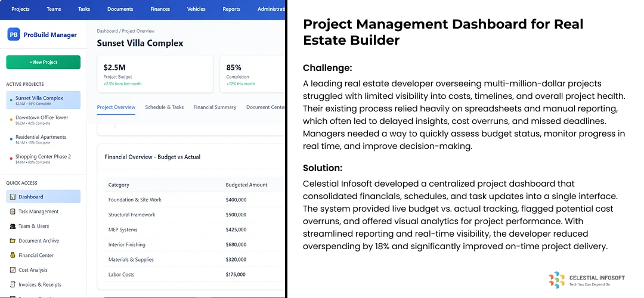
Task: Click the Task Management clipboard icon
Action: pyautogui.click(x=13, y=212)
